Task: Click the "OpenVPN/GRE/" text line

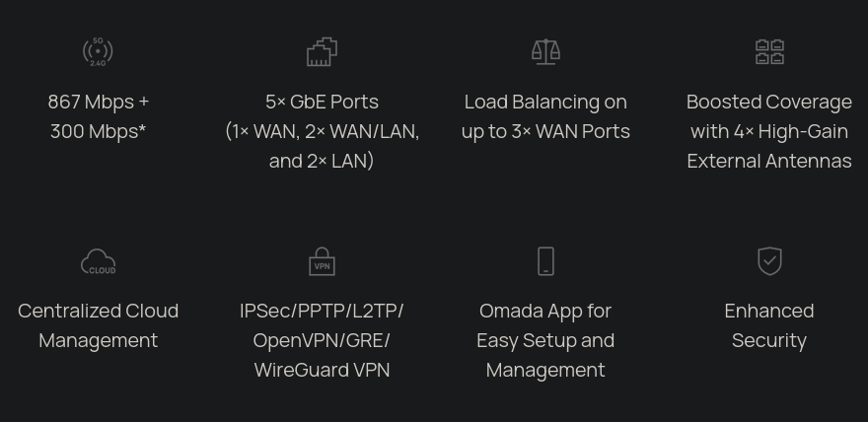Action: point(323,341)
